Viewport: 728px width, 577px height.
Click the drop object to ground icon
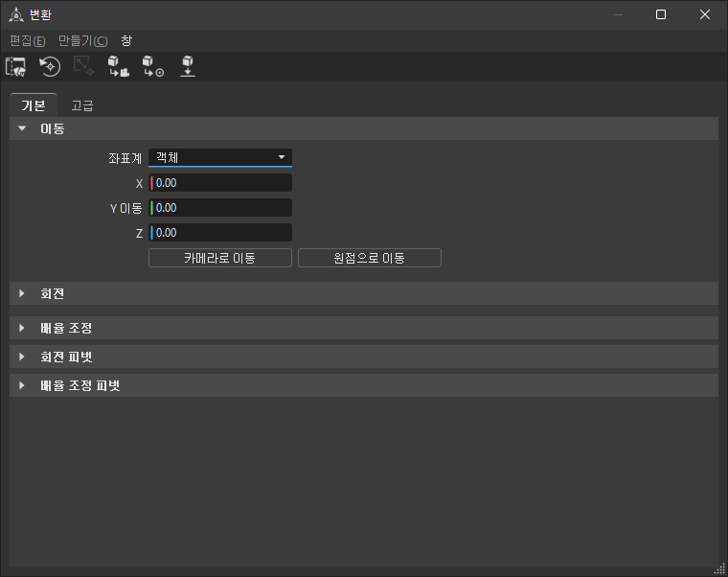pos(188,66)
